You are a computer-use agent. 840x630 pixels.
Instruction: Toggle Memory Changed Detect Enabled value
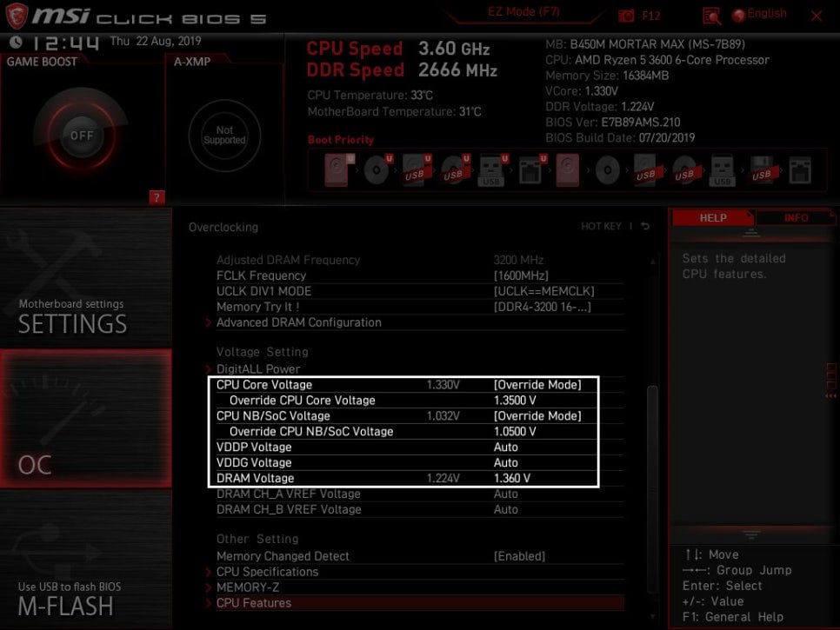pyautogui.click(x=519, y=556)
